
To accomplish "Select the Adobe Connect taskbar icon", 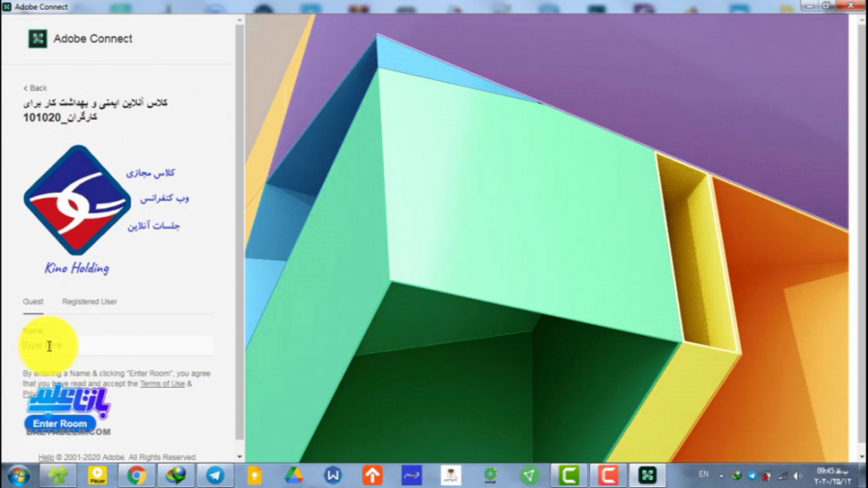I will 647,475.
